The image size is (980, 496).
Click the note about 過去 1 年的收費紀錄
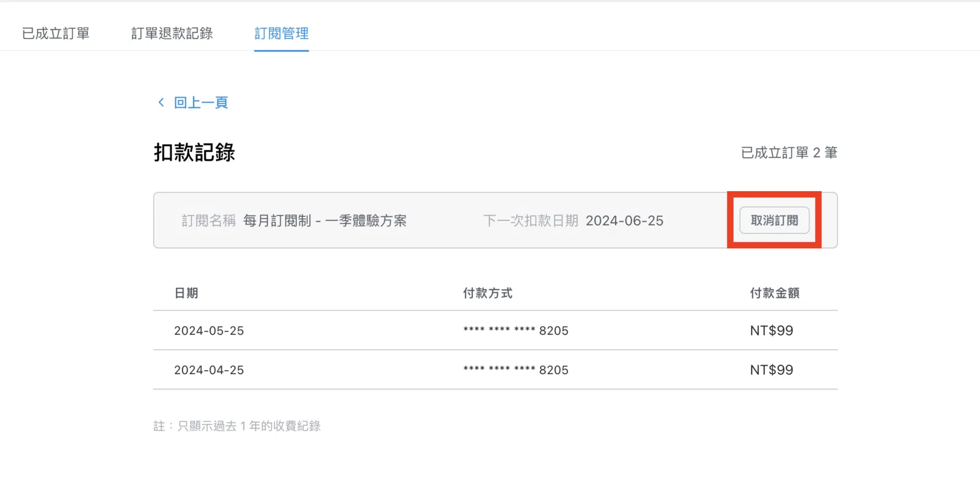point(237,426)
